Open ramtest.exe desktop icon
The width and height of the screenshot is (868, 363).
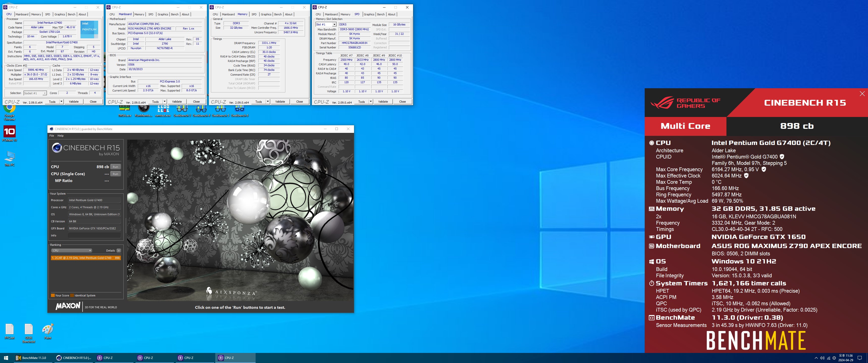coord(163,111)
